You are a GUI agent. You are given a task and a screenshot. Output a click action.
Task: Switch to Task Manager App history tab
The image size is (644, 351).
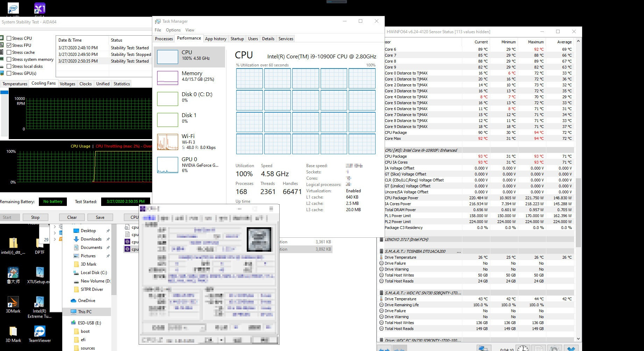(x=216, y=39)
